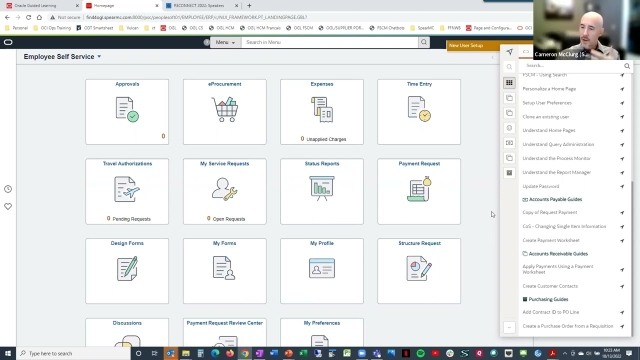
Task: Click the Oracle logo in header
Action: [x=8, y=42]
